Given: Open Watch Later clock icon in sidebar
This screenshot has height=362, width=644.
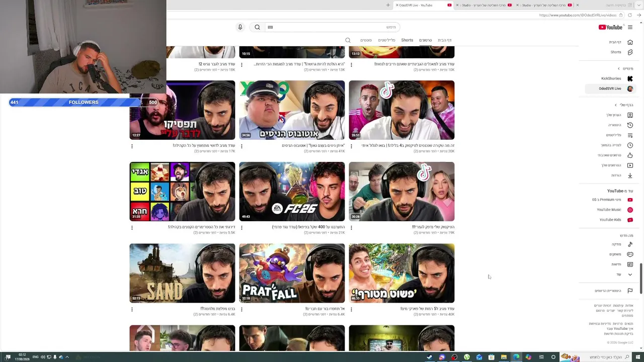Looking at the screenshot, I should click(630, 145).
